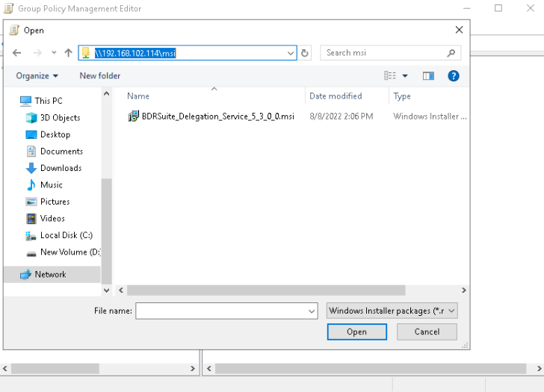Close the Open dialog
Viewport: 544px width, 392px height.
[x=459, y=30]
